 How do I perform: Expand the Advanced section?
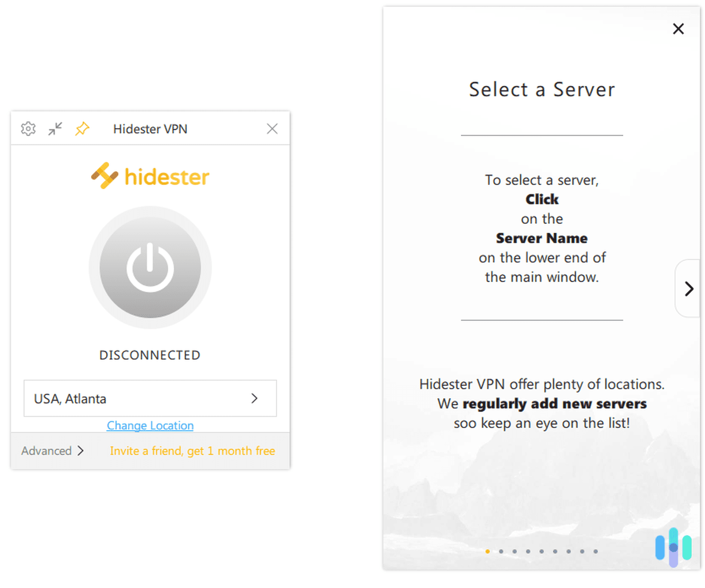pyautogui.click(x=51, y=451)
